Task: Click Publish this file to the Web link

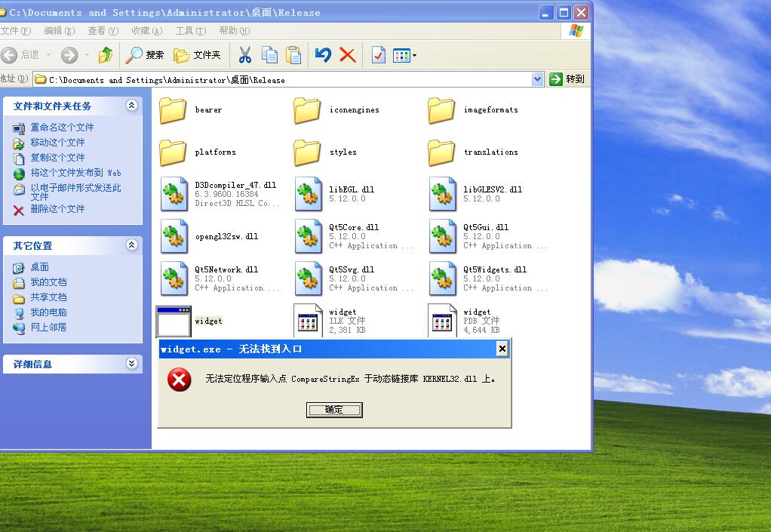Action: click(75, 173)
